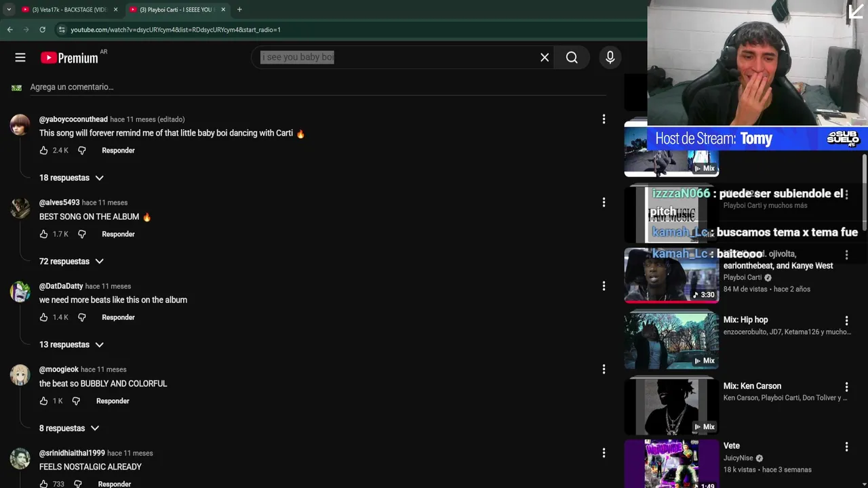
Task: View site information icon in address bar
Action: coord(61,30)
